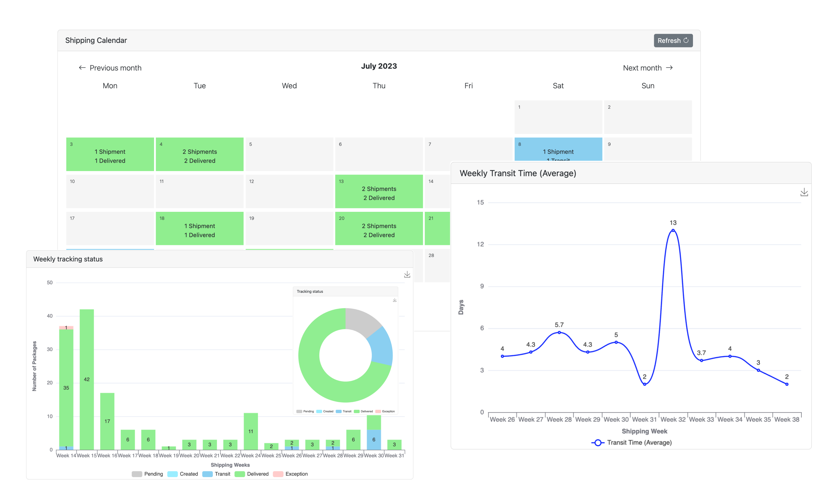837x504 pixels.
Task: Click the Next month right arrow icon
Action: [669, 68]
